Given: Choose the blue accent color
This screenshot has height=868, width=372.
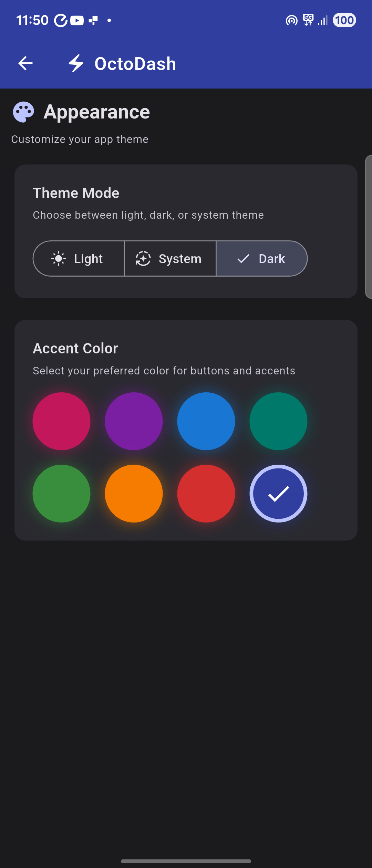Looking at the screenshot, I should coord(206,421).
